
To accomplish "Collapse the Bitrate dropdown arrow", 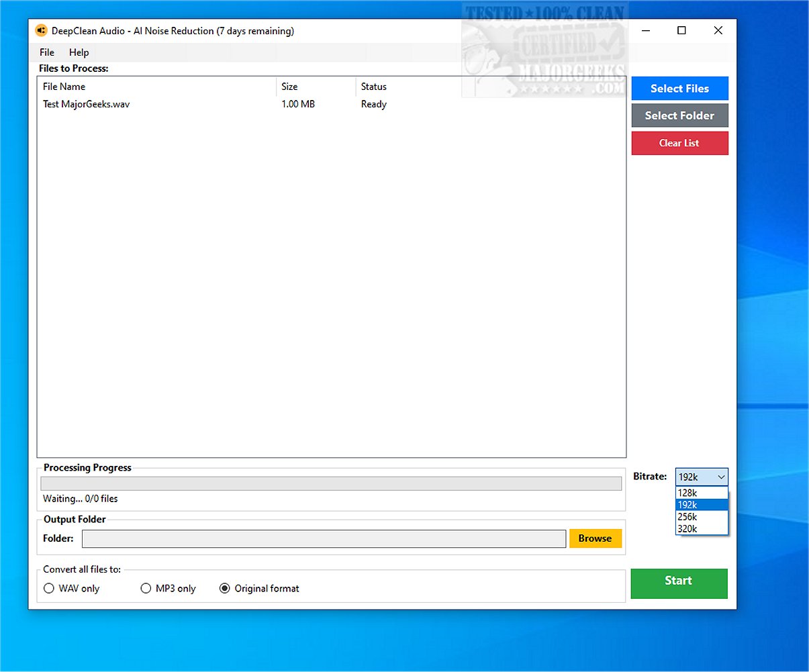I will (721, 477).
